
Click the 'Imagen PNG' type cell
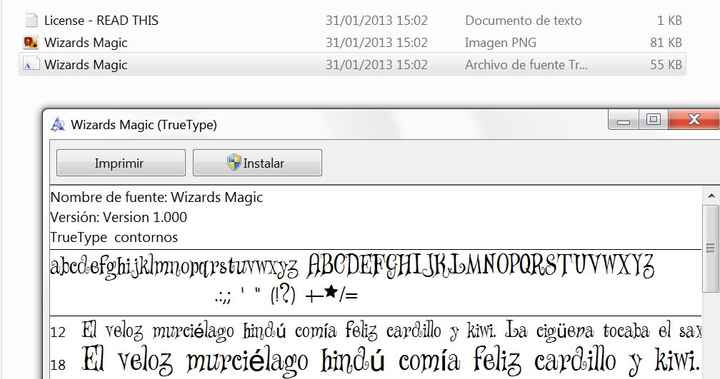pos(501,42)
